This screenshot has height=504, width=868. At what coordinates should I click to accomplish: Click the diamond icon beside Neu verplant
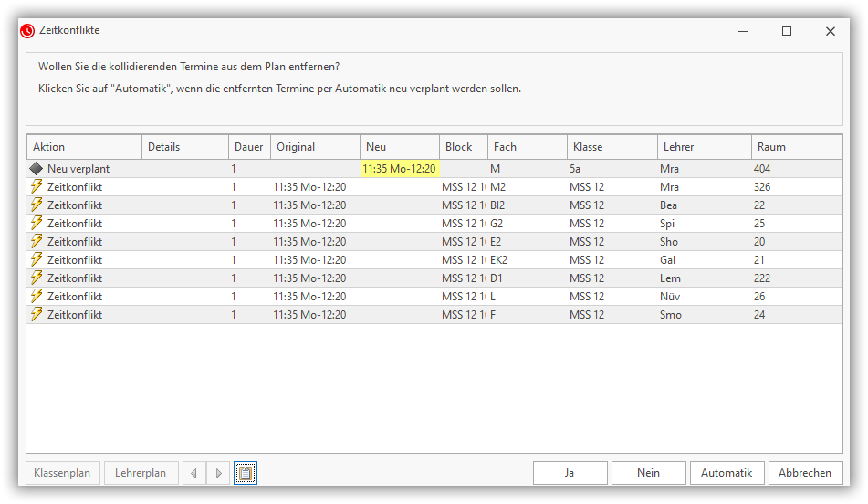[37, 169]
